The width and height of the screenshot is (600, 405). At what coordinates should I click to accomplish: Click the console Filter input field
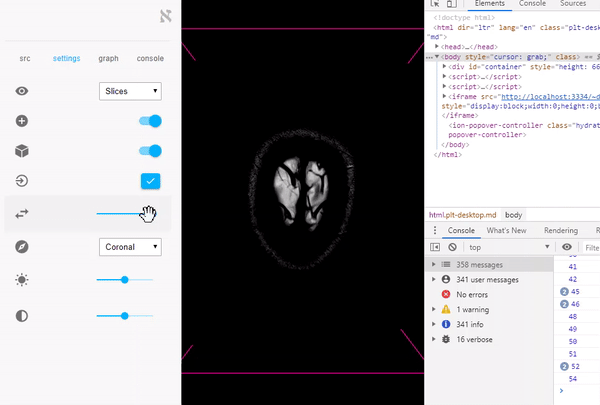tap(592, 247)
